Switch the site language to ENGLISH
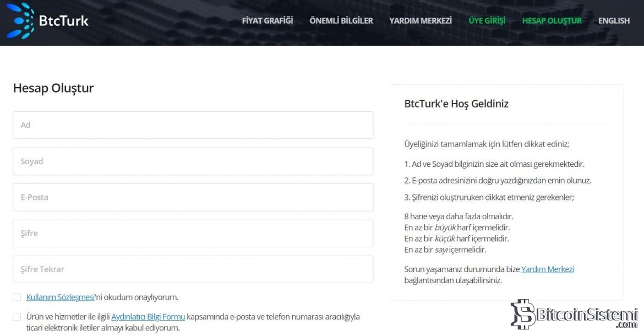644x336 pixels. click(614, 21)
